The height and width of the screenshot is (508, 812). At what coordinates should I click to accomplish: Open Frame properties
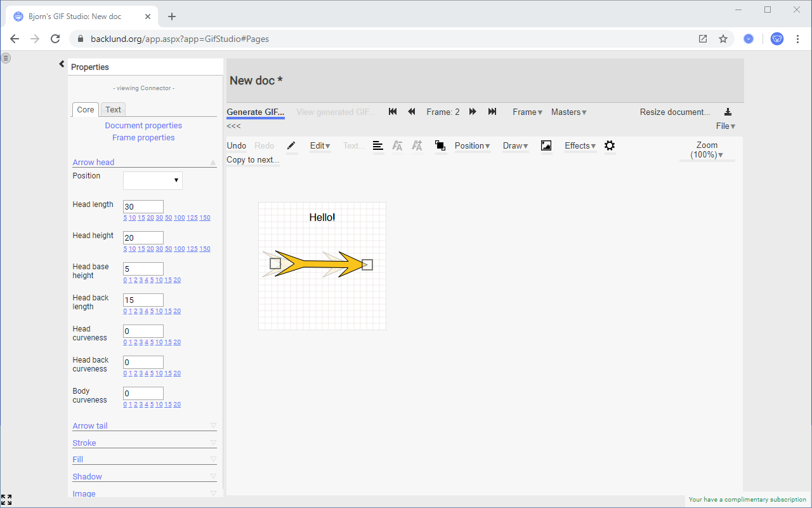coord(143,137)
